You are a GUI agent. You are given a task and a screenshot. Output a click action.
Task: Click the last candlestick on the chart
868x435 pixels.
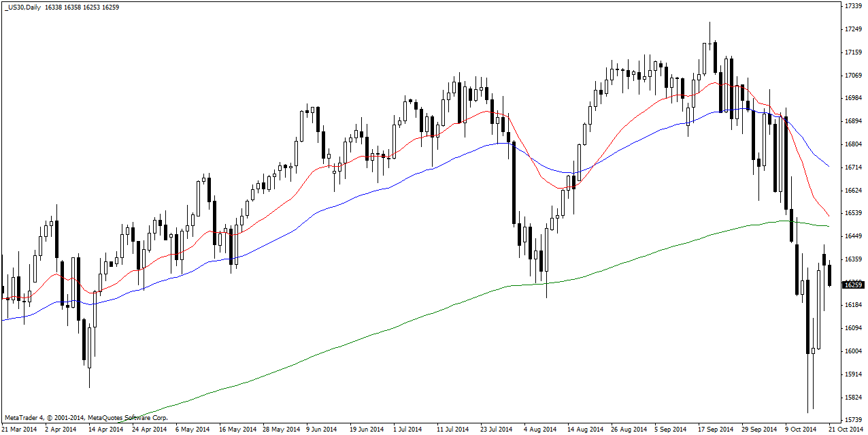click(830, 276)
